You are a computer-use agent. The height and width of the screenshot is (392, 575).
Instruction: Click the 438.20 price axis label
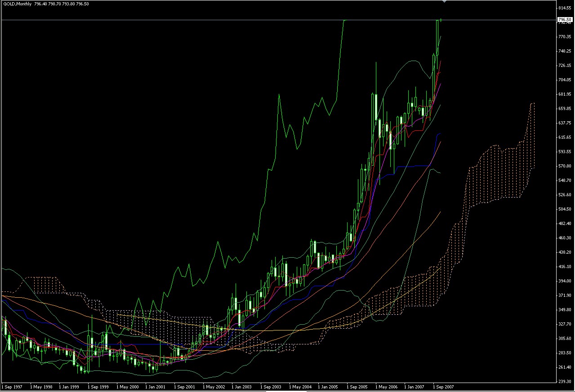click(565, 252)
